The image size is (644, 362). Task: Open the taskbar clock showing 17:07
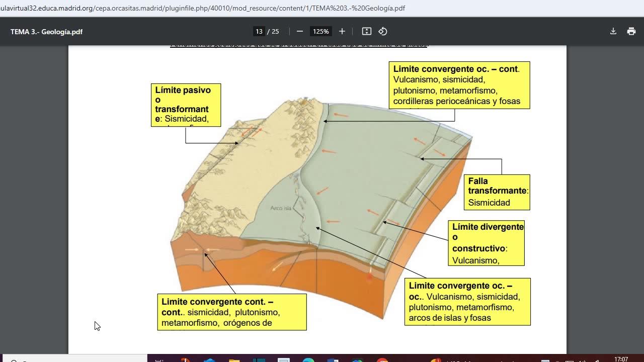pyautogui.click(x=621, y=359)
